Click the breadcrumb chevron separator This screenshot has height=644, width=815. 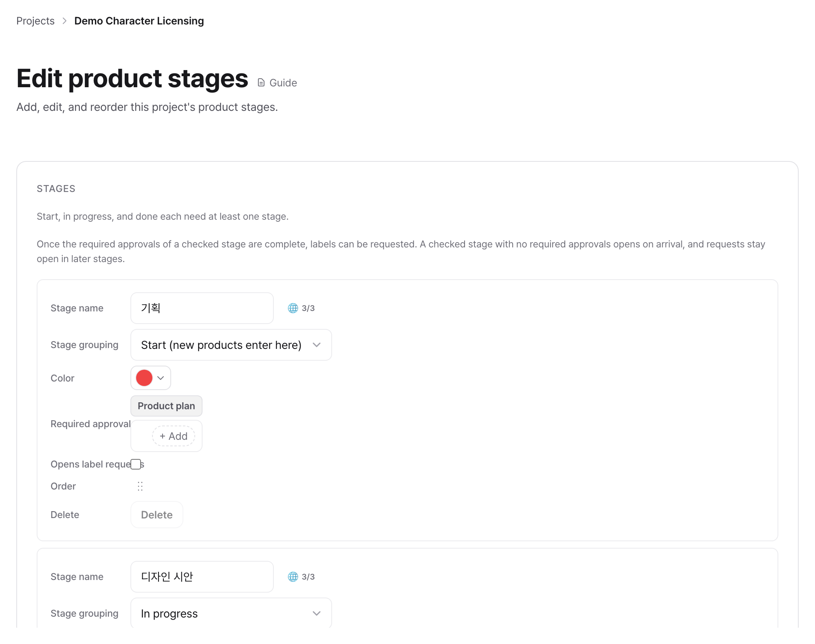64,21
